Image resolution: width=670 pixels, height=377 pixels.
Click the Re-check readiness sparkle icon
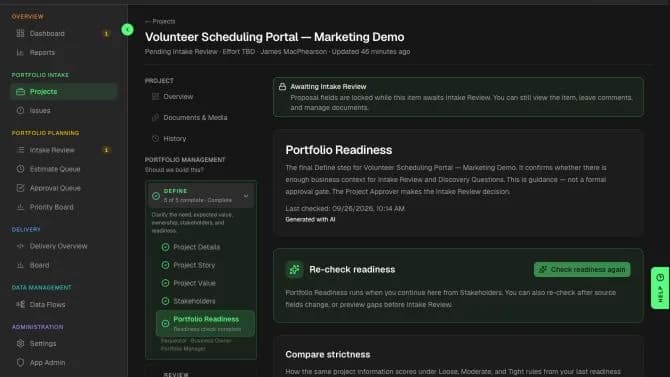coord(294,270)
